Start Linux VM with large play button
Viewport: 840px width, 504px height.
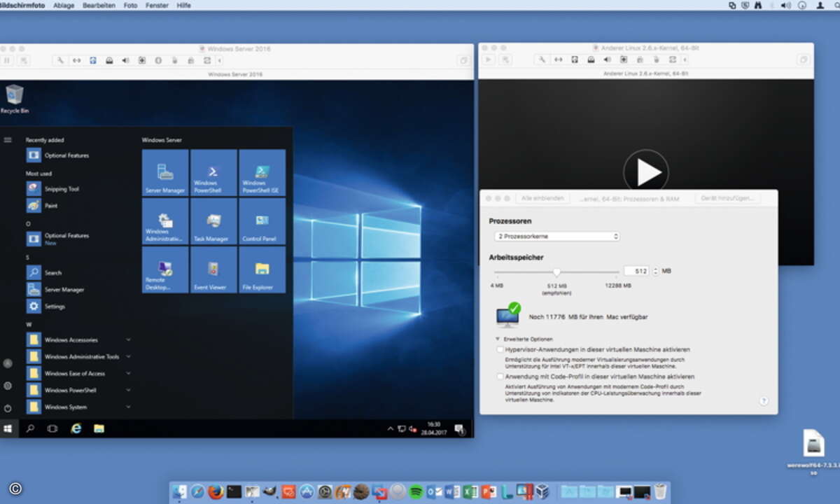tap(646, 171)
